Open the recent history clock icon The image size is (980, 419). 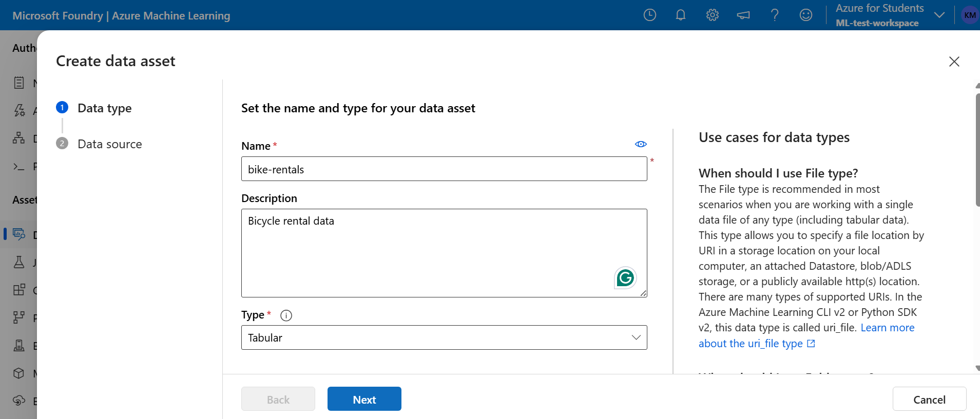pyautogui.click(x=650, y=15)
